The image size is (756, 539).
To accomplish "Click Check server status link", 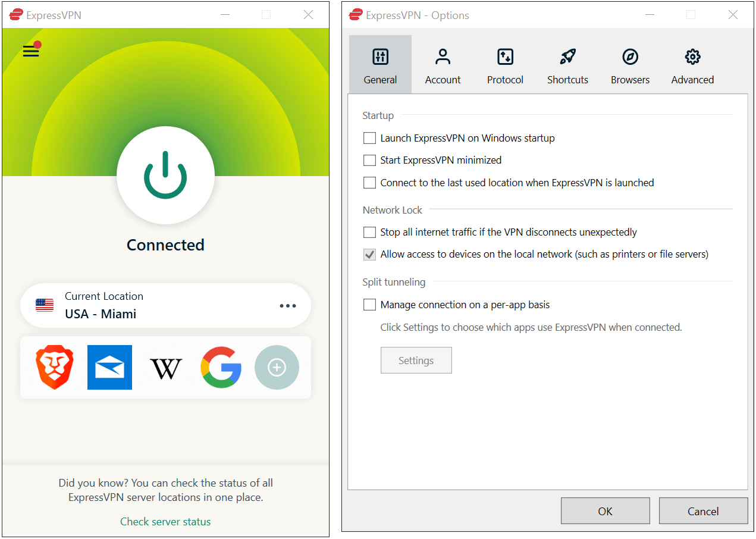I will click(x=165, y=522).
